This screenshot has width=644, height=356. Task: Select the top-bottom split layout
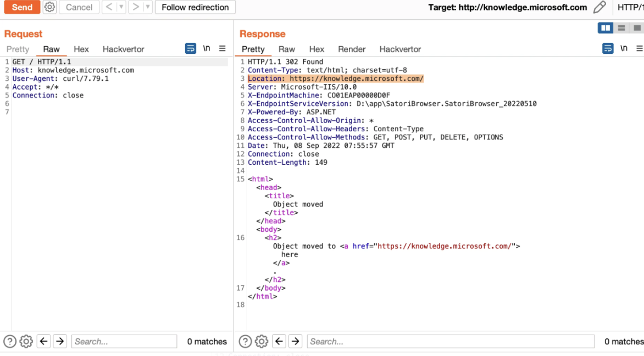[621, 28]
